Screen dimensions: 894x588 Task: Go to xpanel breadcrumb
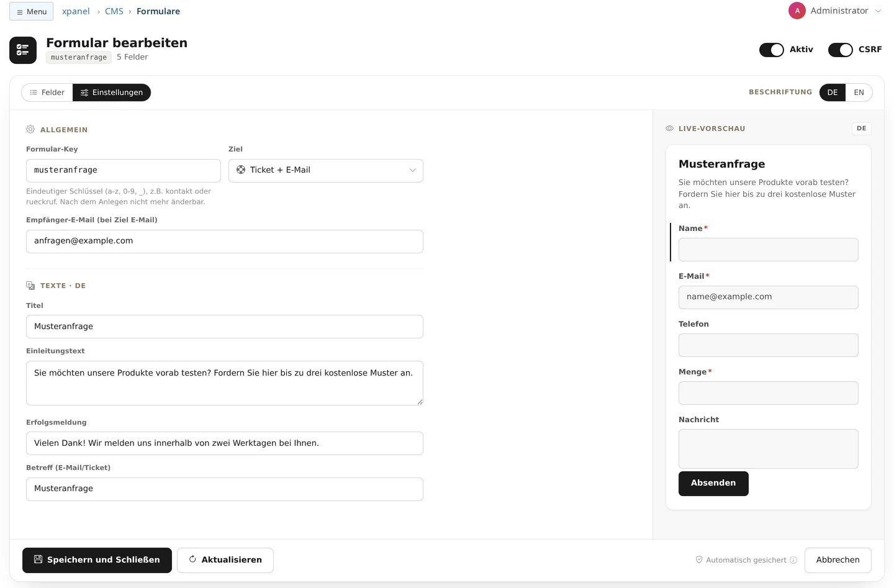pos(76,11)
